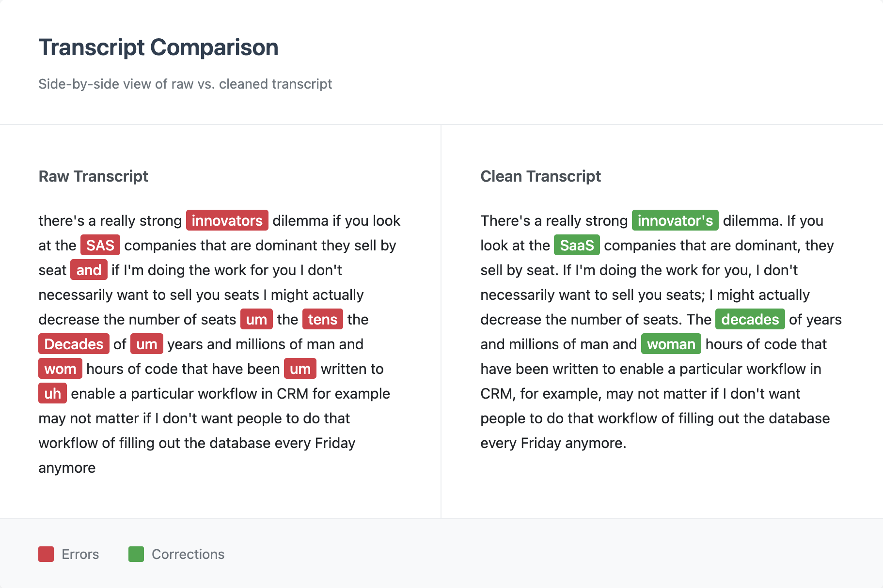Select the red 'uh' filler word tag
The width and height of the screenshot is (883, 588).
click(52, 393)
